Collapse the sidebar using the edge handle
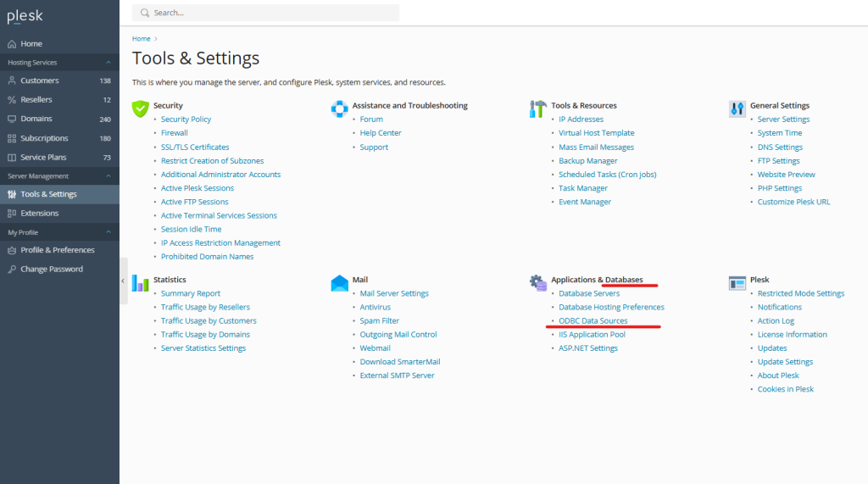The image size is (868, 484). coord(123,281)
